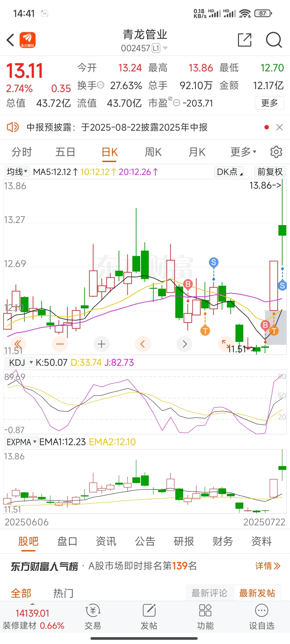Tap the 换手 info bubble icon

(x=100, y=85)
